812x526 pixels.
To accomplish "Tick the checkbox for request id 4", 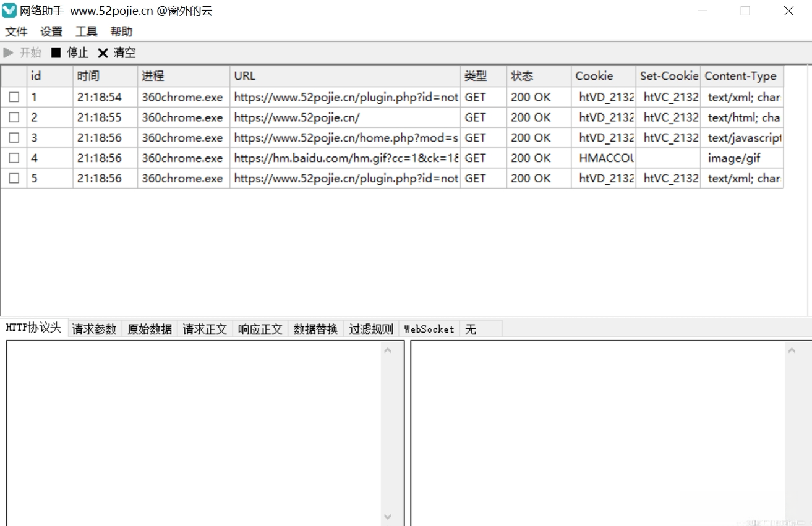I will [x=14, y=158].
